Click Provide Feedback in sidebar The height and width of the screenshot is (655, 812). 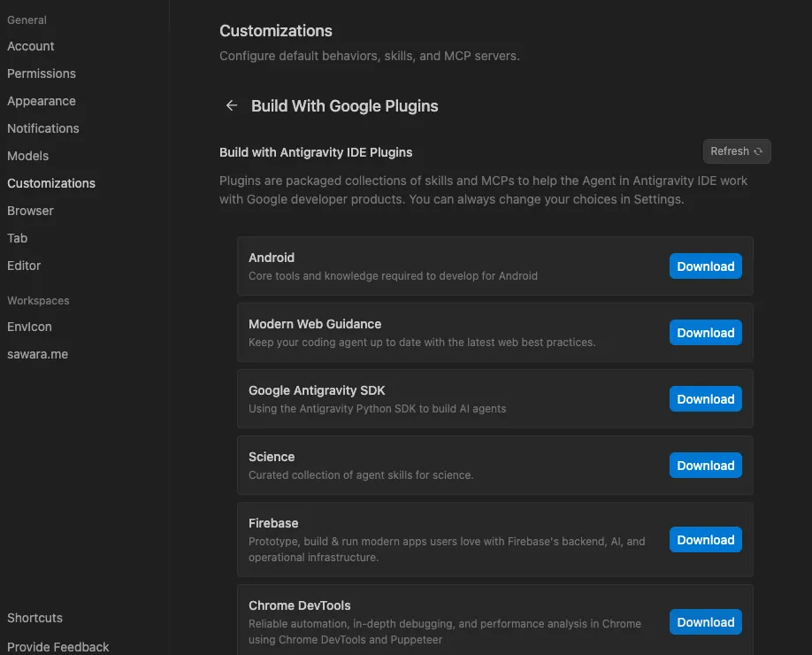(x=58, y=647)
